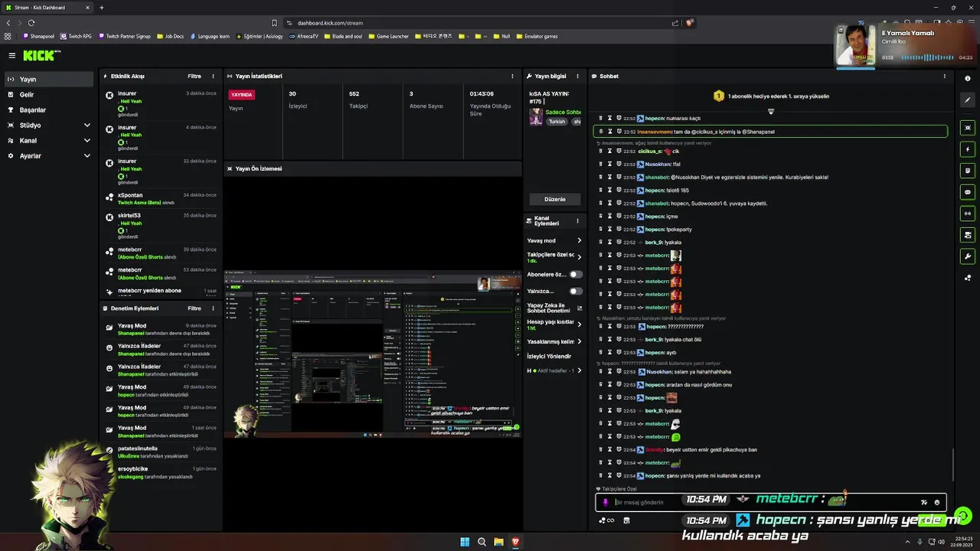Image resolution: width=980 pixels, height=551 pixels.
Task: Toggle the 'Abonelere öz...' subscribers-only switch
Action: click(576, 274)
